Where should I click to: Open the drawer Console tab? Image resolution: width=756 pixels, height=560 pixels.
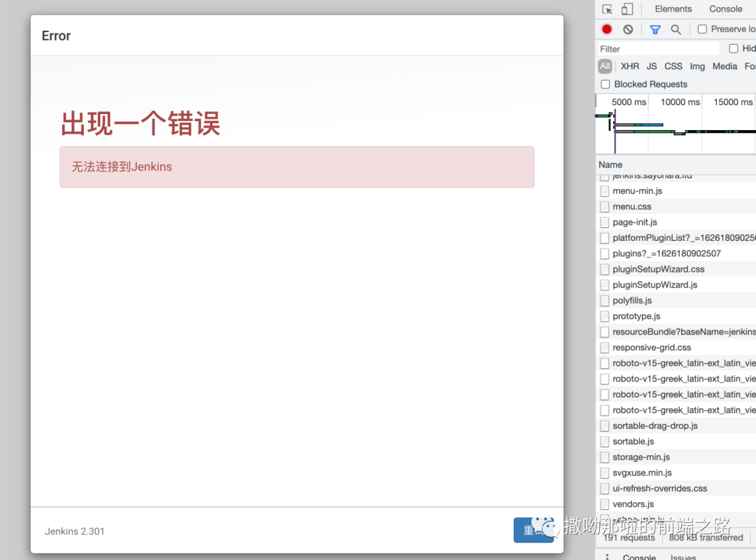point(639,556)
